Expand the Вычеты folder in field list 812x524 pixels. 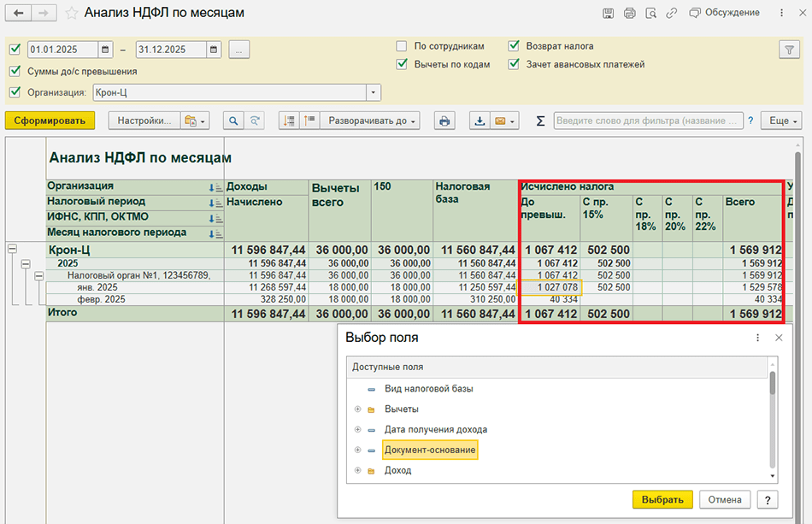pos(357,409)
